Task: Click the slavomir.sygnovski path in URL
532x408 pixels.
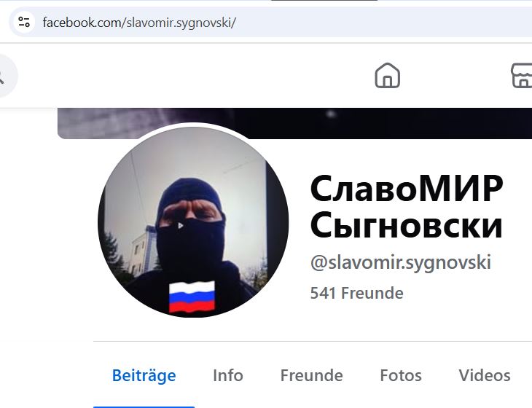Action: pyautogui.click(x=179, y=23)
